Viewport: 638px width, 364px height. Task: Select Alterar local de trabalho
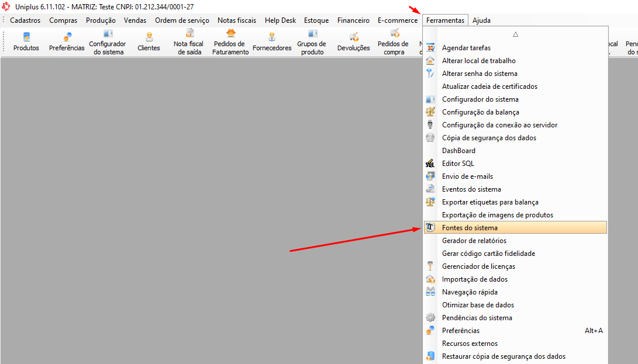(x=516, y=61)
